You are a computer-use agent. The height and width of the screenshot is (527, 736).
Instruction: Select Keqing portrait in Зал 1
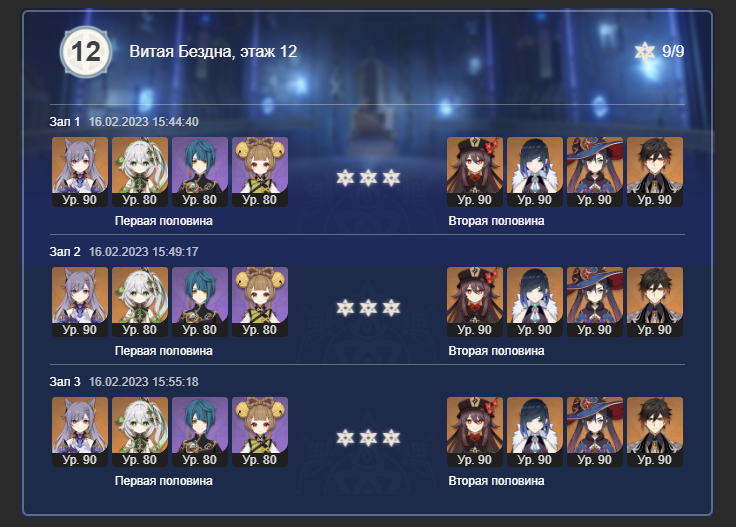tap(80, 172)
